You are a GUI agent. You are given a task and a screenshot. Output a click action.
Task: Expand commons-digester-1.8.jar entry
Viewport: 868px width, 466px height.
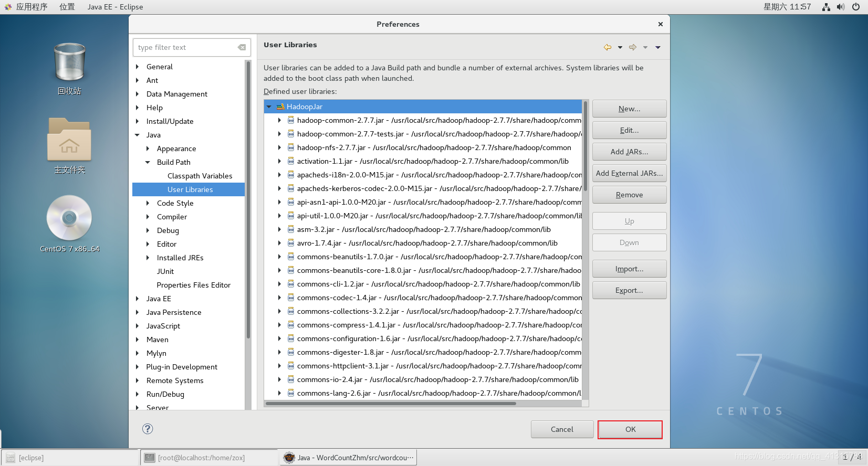click(279, 352)
